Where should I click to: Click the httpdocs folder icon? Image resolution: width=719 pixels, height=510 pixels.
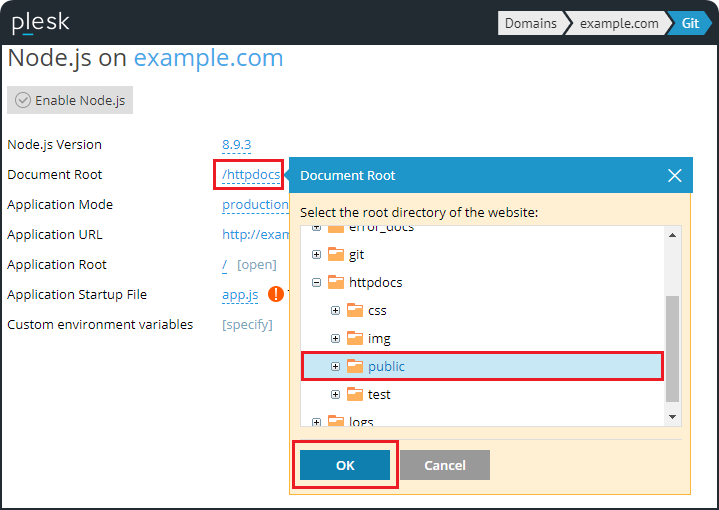coord(336,282)
